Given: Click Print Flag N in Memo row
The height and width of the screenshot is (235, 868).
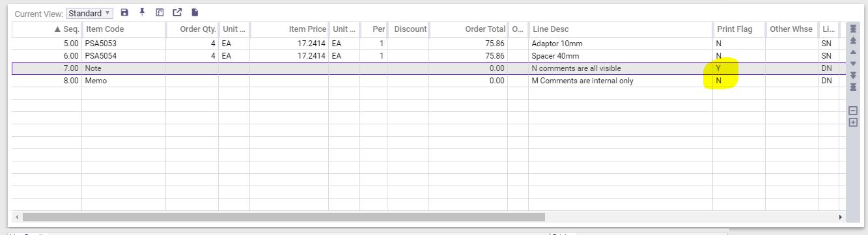Looking at the screenshot, I should [739, 81].
